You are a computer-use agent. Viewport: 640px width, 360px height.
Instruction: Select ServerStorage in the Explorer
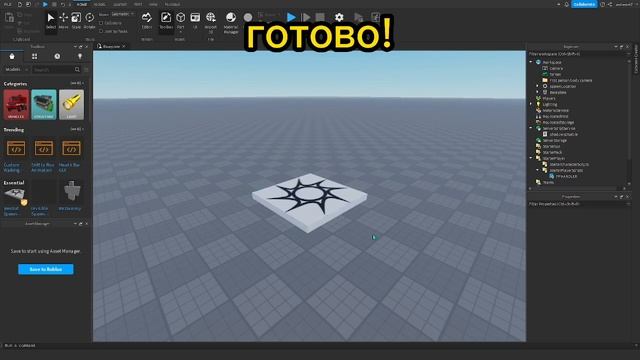point(555,140)
